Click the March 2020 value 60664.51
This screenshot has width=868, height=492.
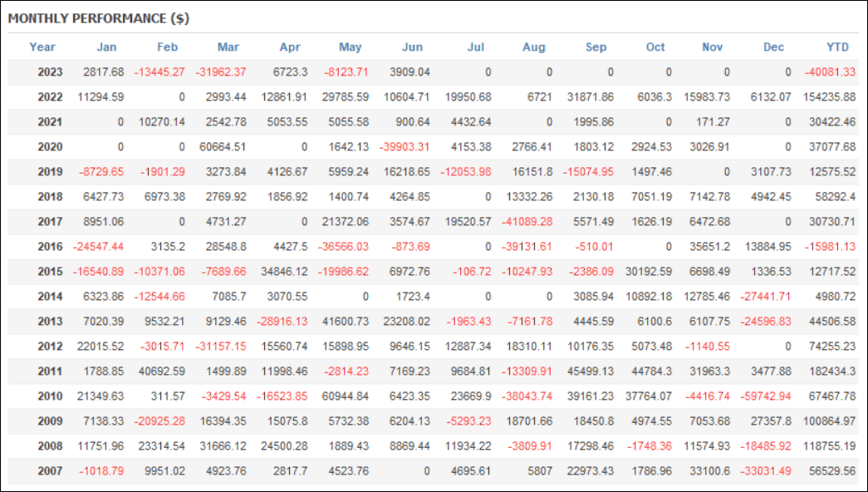tap(219, 146)
